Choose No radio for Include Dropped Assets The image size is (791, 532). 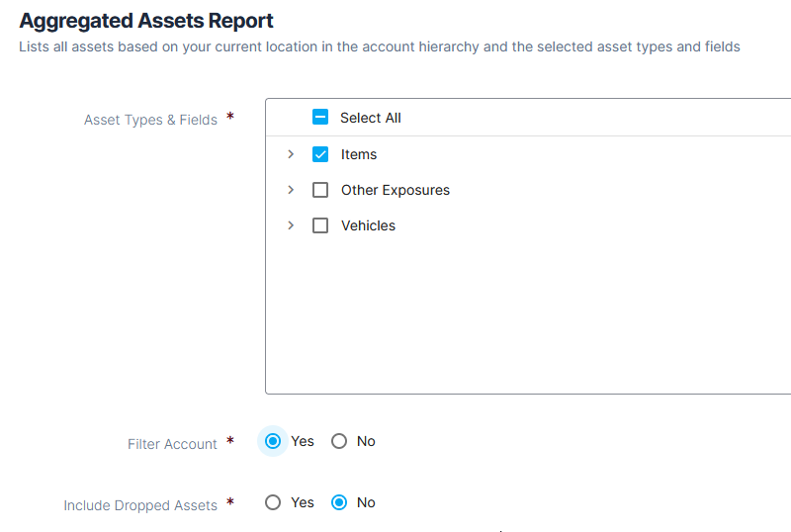point(339,502)
